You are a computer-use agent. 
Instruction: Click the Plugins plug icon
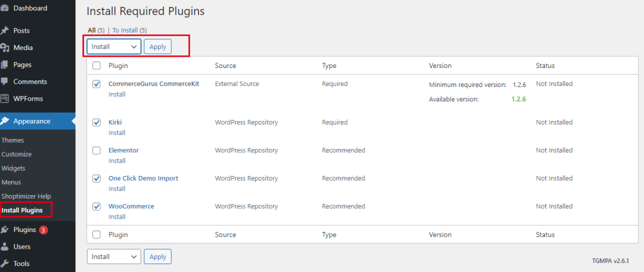(x=4, y=230)
